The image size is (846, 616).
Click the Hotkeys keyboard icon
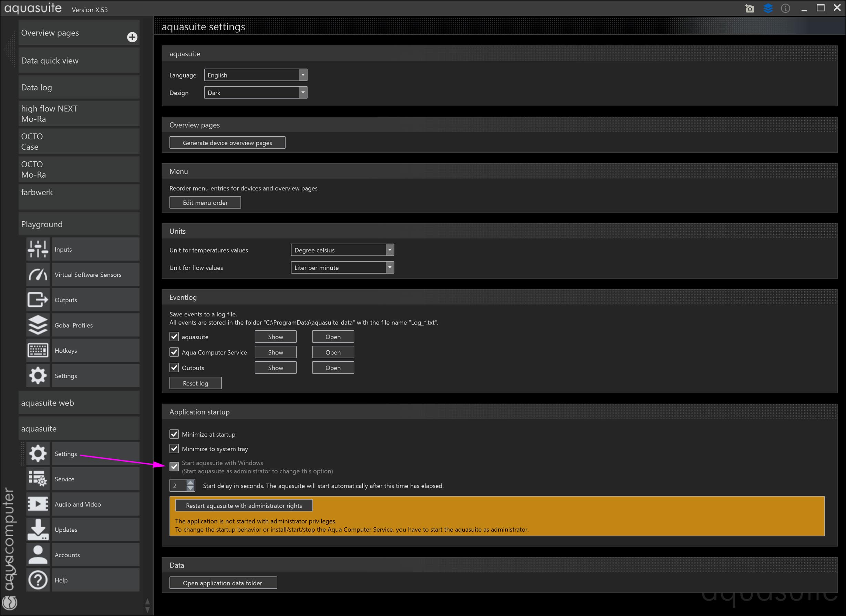pyautogui.click(x=38, y=351)
